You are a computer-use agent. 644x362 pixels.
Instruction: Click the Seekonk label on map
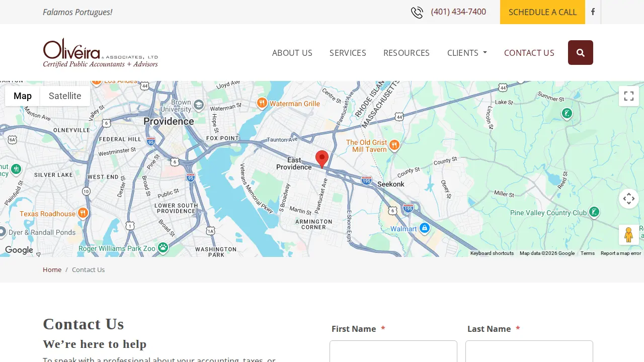coord(391,184)
